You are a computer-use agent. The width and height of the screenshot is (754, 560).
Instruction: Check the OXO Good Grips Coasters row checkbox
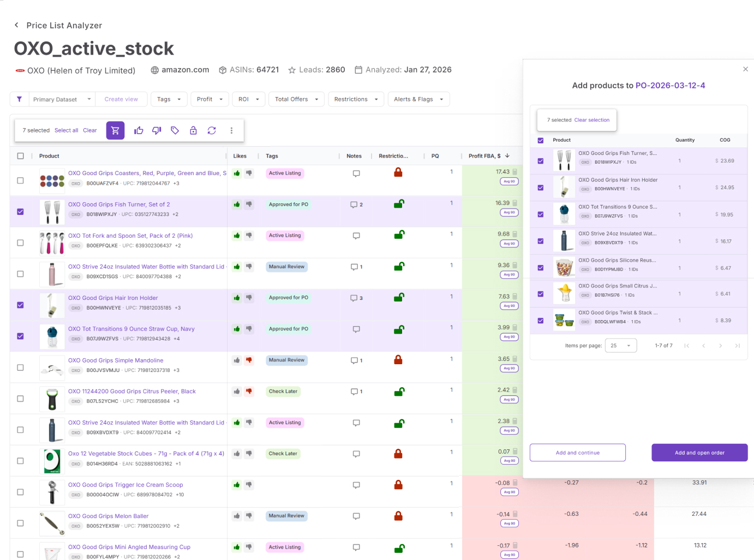pos(20,180)
